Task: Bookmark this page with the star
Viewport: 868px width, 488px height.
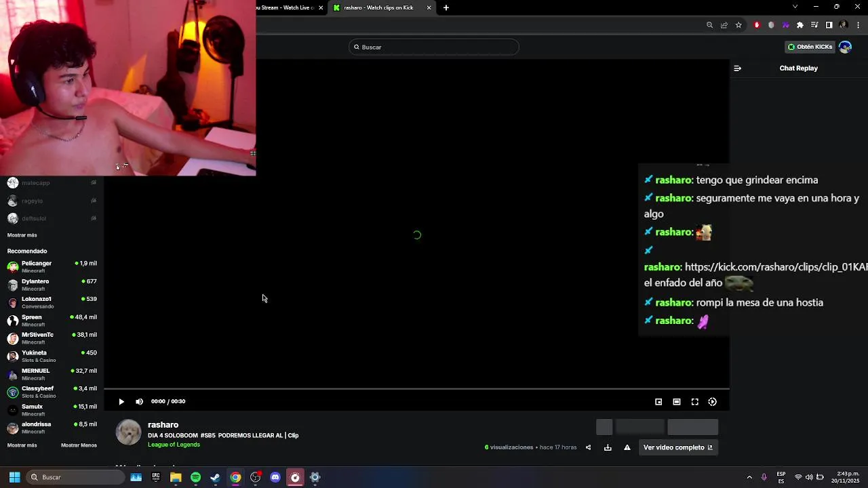Action: [738, 25]
